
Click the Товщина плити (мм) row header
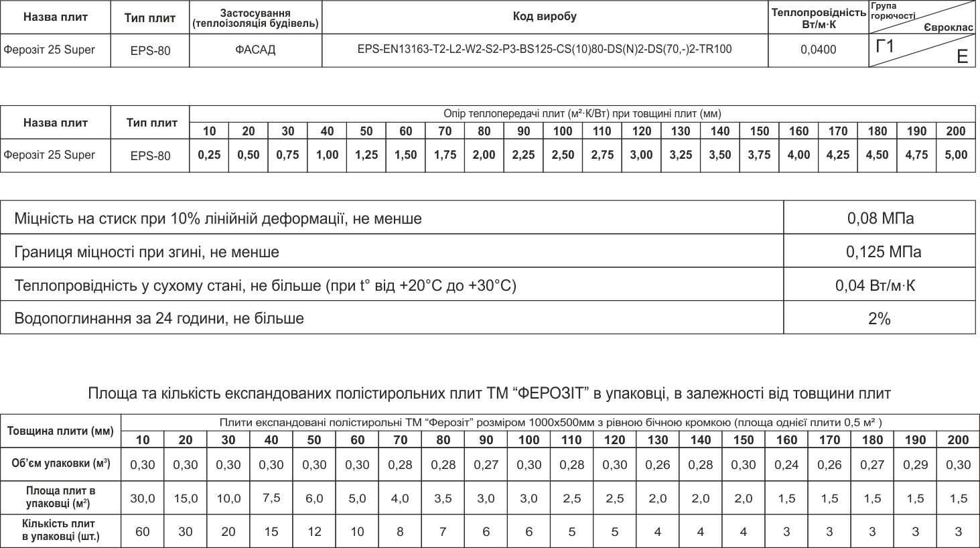60,431
